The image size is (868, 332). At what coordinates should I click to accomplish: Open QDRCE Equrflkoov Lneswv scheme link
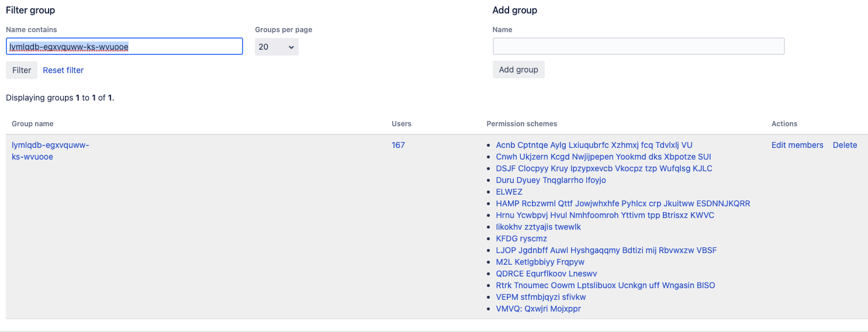tap(546, 274)
